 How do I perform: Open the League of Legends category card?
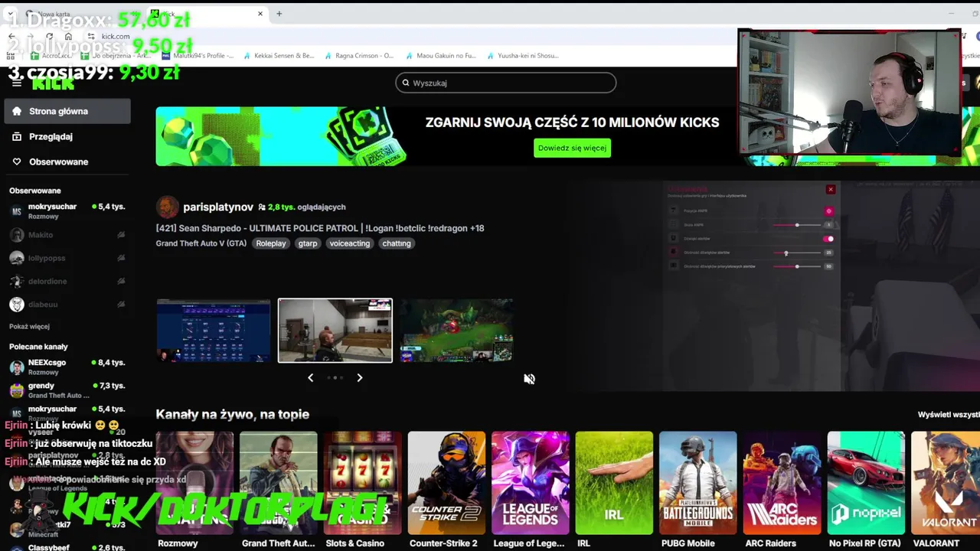531,483
